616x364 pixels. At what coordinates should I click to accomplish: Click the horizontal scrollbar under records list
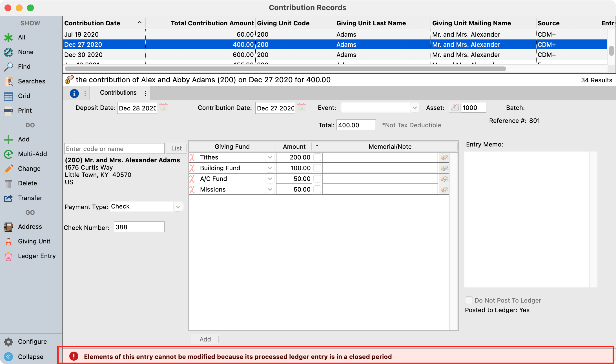click(x=285, y=69)
